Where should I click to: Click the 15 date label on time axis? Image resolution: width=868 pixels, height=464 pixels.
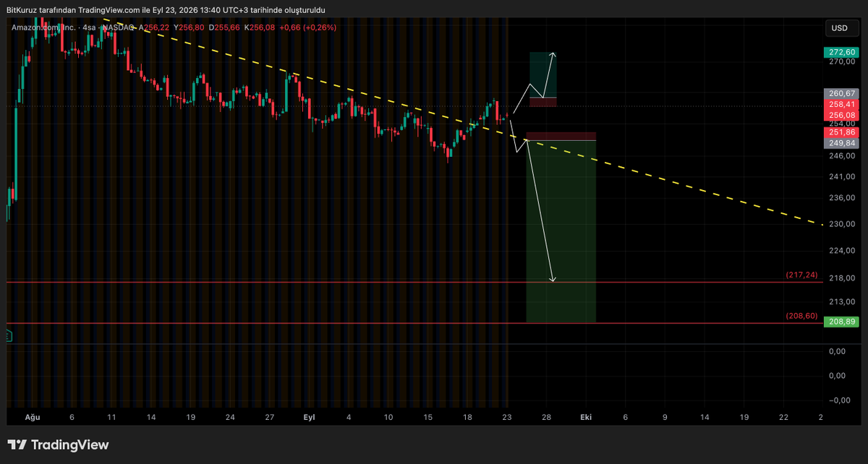(x=428, y=418)
